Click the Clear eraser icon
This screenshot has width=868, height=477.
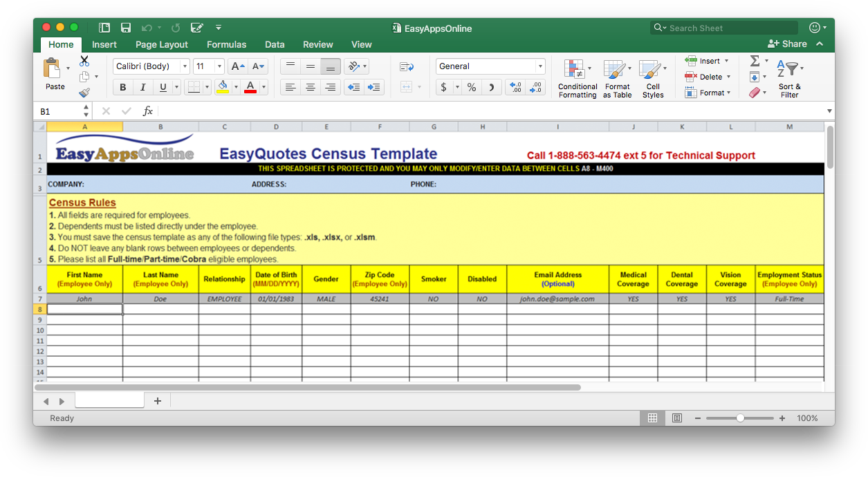click(755, 93)
